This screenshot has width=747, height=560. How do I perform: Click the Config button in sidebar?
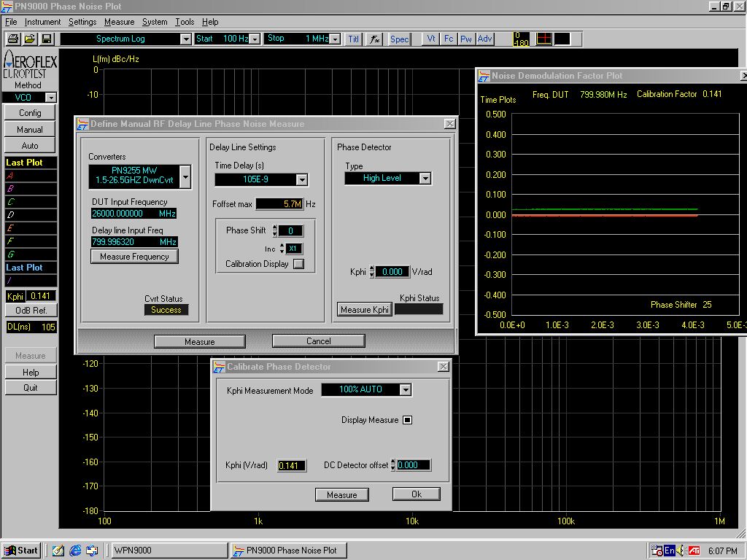click(30, 113)
